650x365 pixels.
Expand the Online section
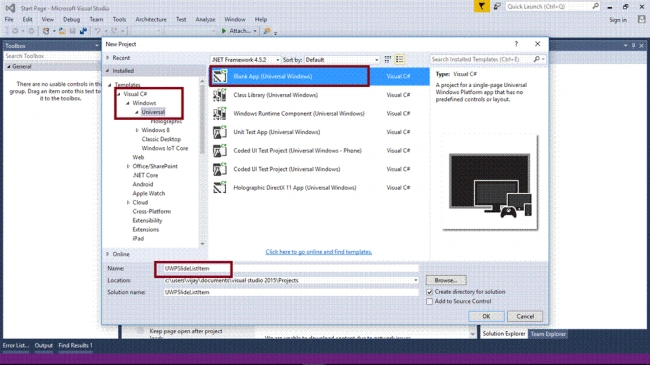tap(108, 254)
